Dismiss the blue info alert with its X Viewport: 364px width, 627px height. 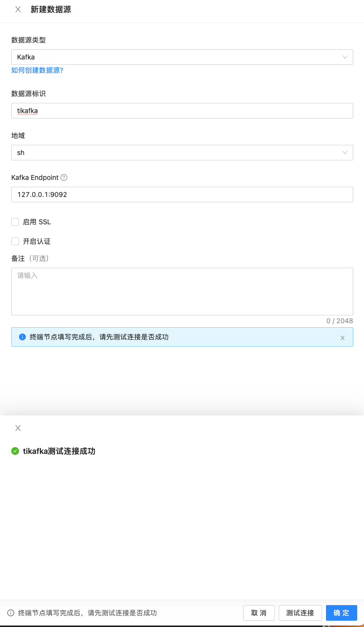343,337
